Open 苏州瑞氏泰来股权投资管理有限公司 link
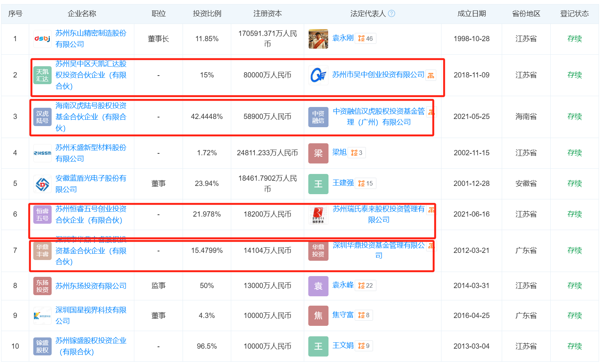 [x=378, y=214]
